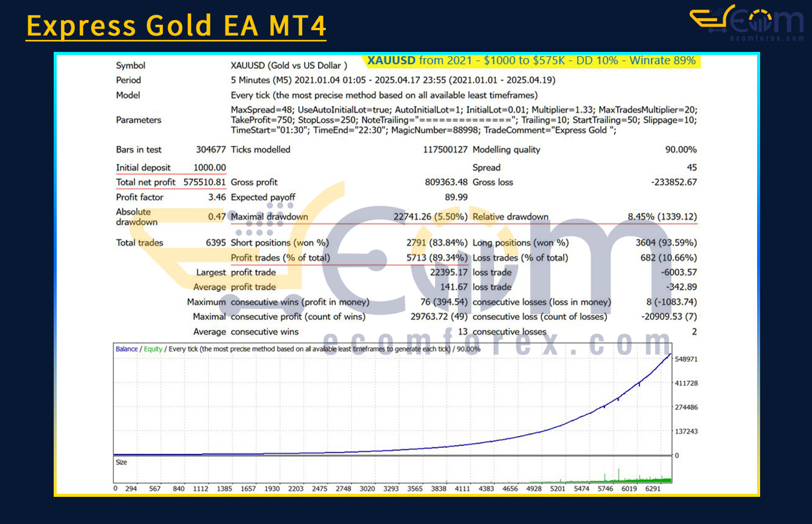The image size is (812, 524).
Task: Click the 411728 y-axis label
Action: point(685,383)
